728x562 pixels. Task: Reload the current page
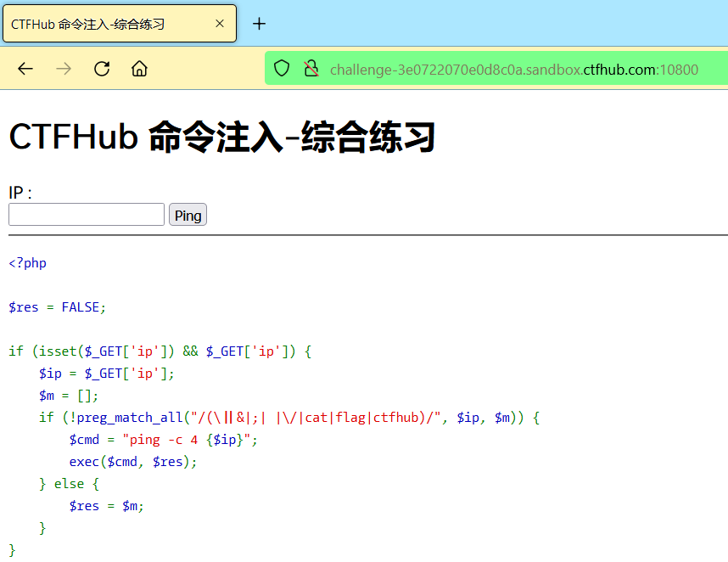(102, 69)
